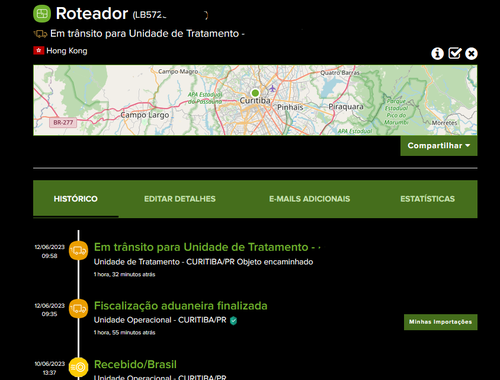500x380 pixels.
Task: Close the tracking panel with the X icon
Action: coord(471,53)
